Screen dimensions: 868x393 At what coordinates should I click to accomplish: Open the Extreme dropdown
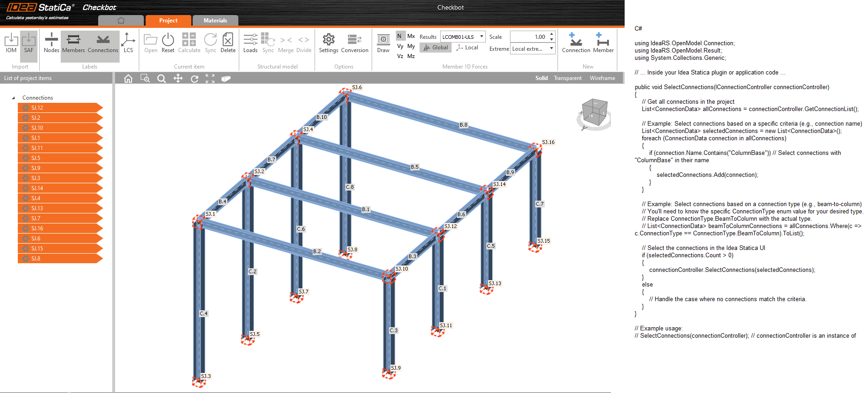(x=532, y=48)
